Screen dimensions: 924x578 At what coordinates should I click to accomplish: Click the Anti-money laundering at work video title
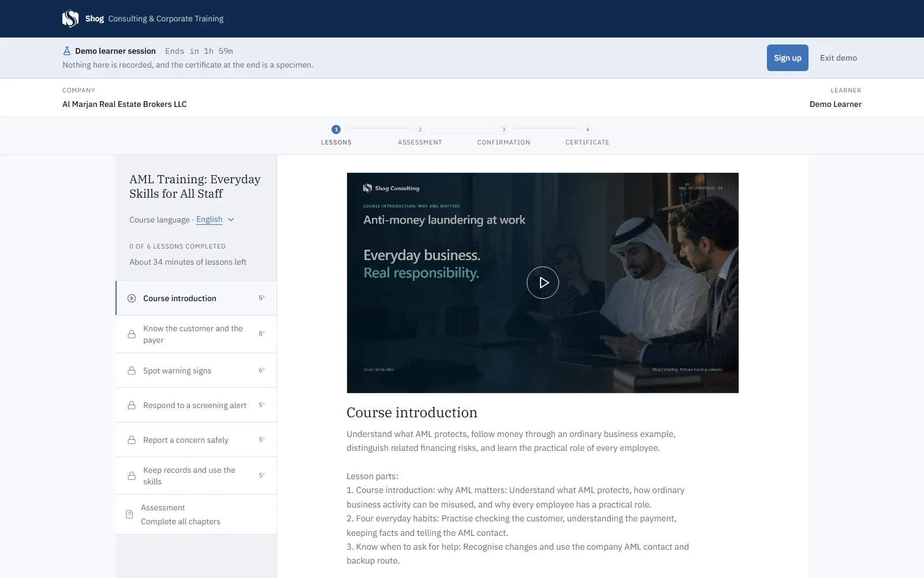click(x=444, y=220)
